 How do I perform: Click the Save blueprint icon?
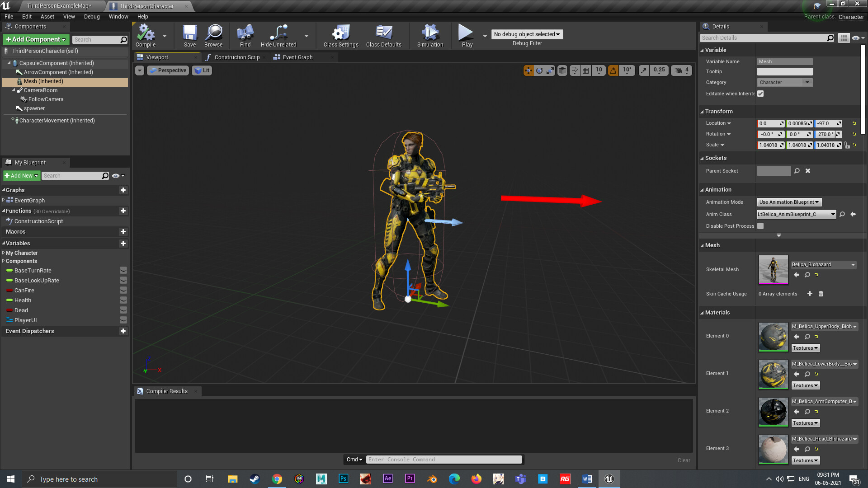tap(190, 36)
